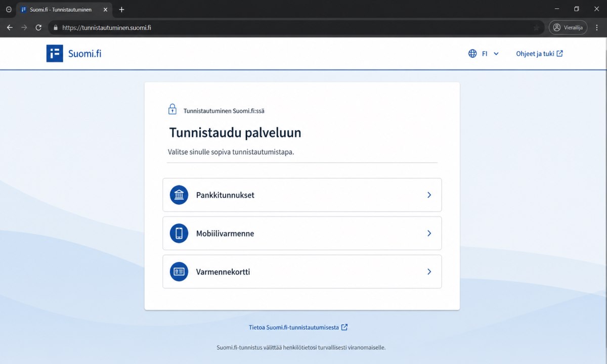Minimize the browser window

click(557, 9)
